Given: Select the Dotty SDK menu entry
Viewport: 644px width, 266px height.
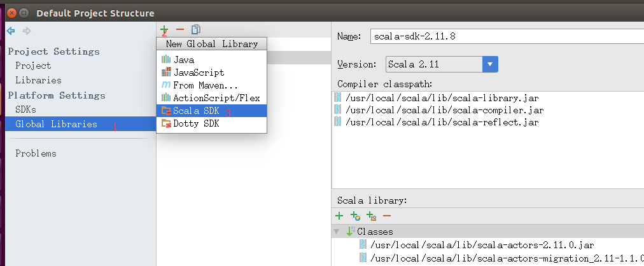Looking at the screenshot, I should (211, 123).
